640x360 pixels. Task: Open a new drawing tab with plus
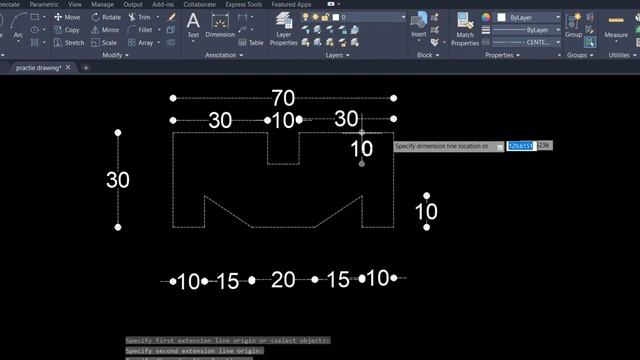pyautogui.click(x=86, y=68)
